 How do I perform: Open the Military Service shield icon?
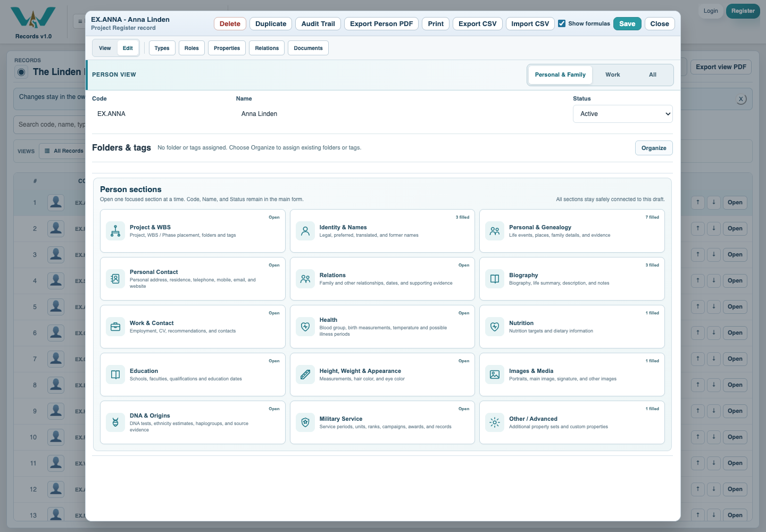(305, 422)
